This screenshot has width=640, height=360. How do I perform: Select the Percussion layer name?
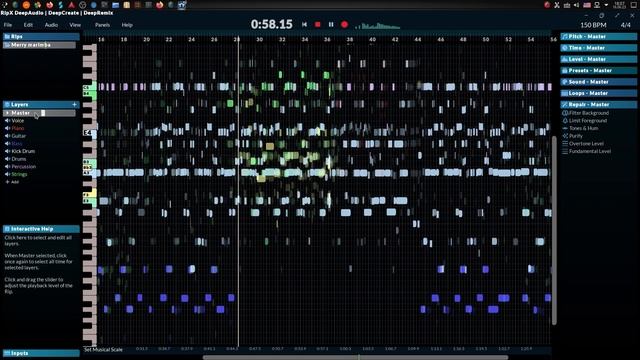point(24,167)
